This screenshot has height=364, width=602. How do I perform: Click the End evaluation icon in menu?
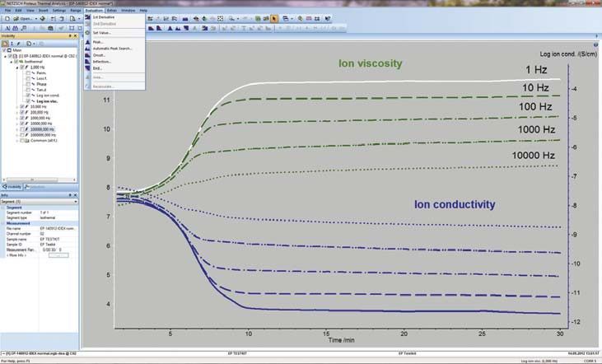click(87, 68)
